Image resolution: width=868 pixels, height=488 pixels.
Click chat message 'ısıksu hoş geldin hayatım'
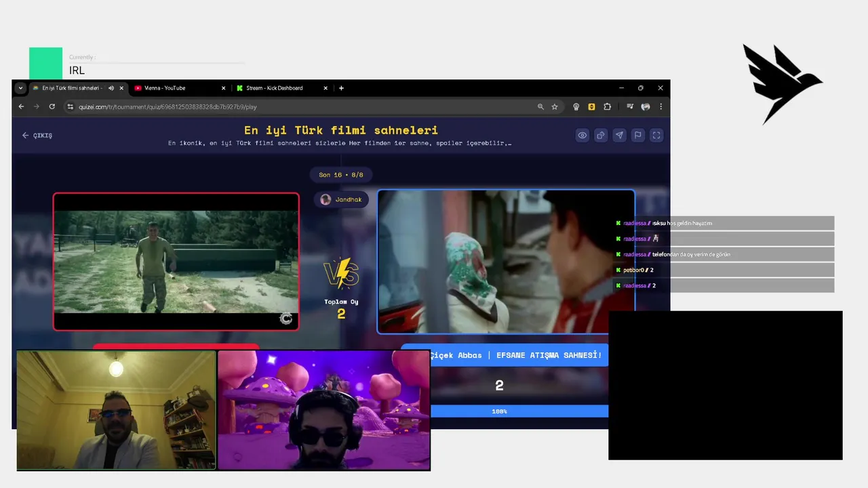[x=682, y=223]
